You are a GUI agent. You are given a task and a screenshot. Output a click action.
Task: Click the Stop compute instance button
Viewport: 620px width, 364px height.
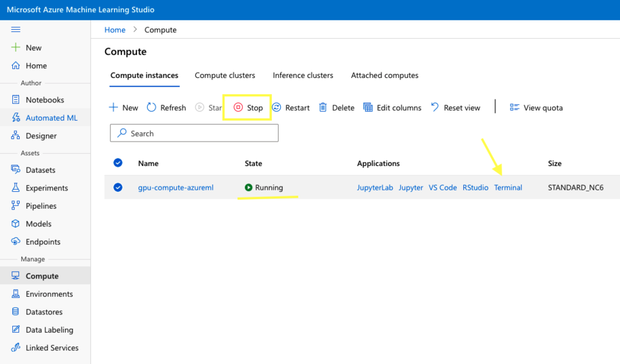click(248, 108)
